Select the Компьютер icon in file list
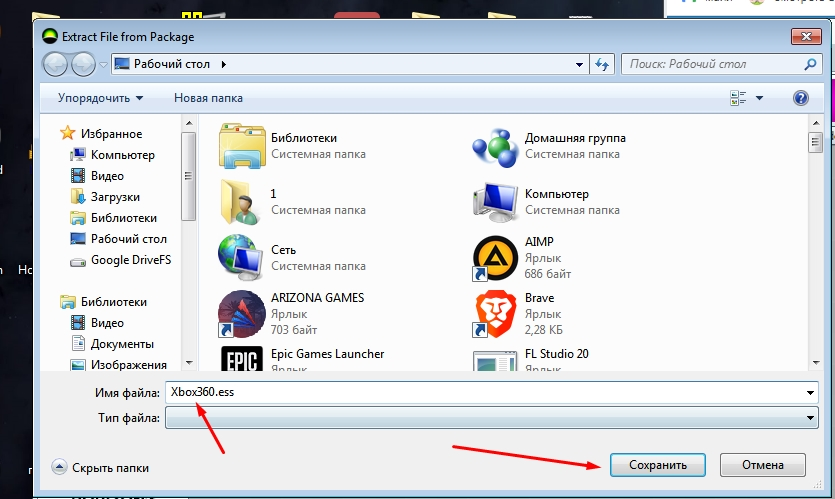Screen dimensions: 835x499 495,203
